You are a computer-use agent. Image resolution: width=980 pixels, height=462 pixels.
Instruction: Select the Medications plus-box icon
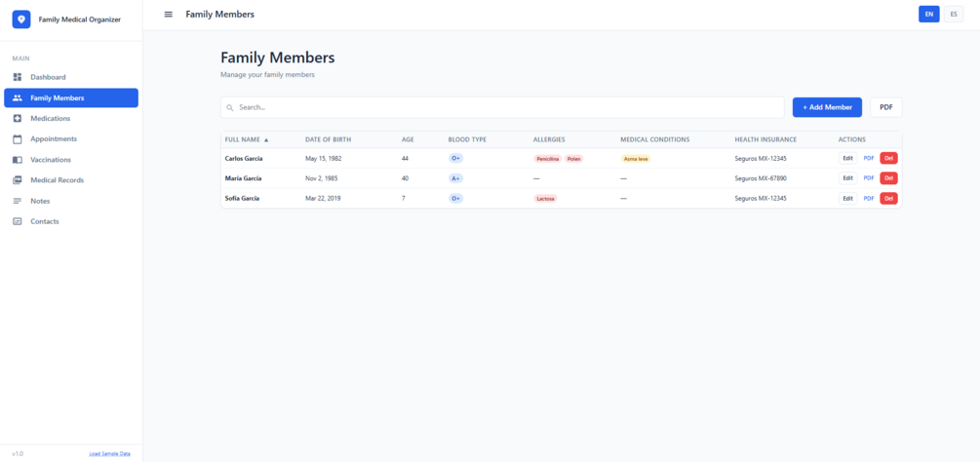click(18, 118)
